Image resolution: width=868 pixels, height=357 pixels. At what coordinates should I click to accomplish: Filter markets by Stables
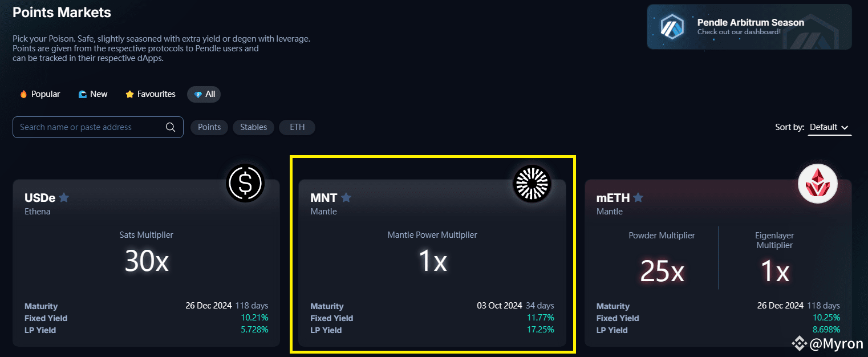[254, 127]
